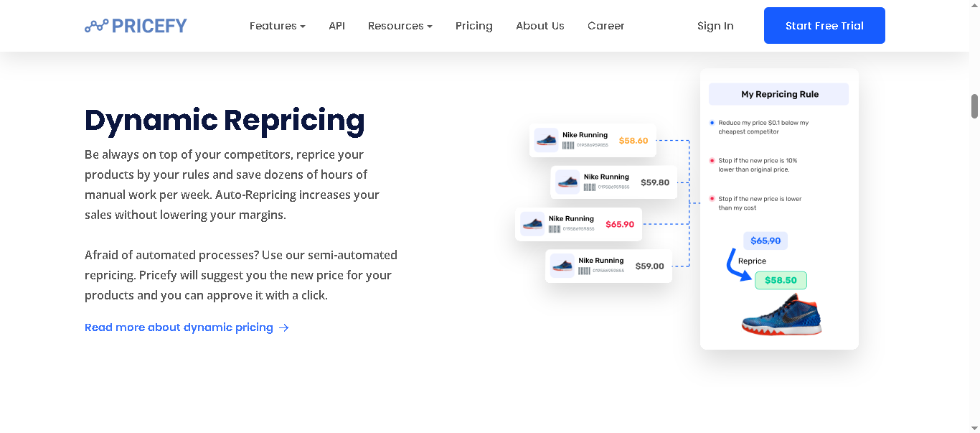Click the large sneaker image

click(x=781, y=315)
